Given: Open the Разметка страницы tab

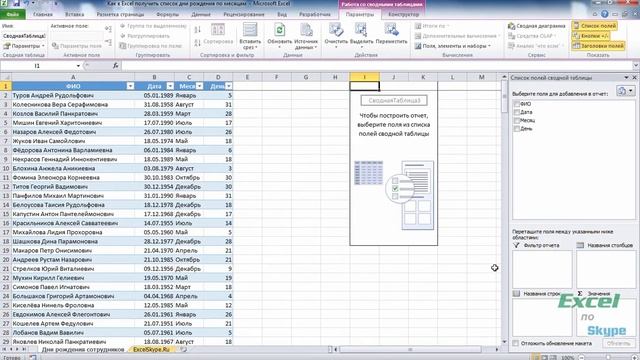Looking at the screenshot, I should (x=120, y=14).
